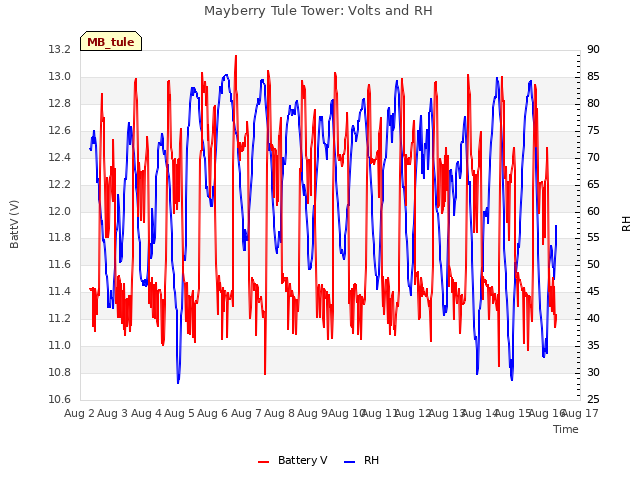Click the 85 RH axis value
Screen dimensions: 640x480
tap(593, 76)
